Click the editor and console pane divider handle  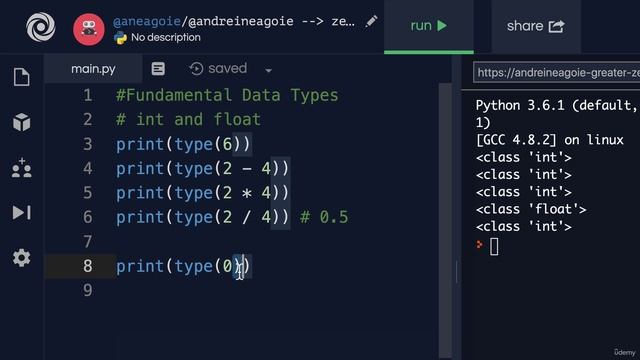pos(457,271)
